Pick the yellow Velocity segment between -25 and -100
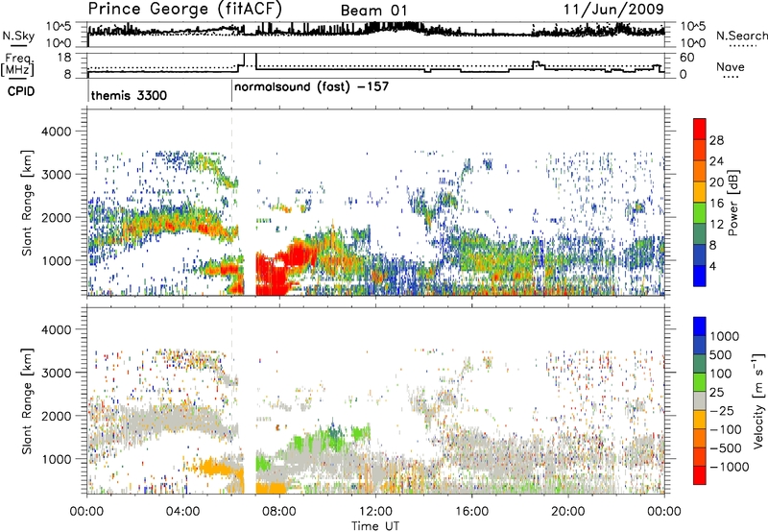The height and width of the screenshot is (532, 768). (x=700, y=419)
